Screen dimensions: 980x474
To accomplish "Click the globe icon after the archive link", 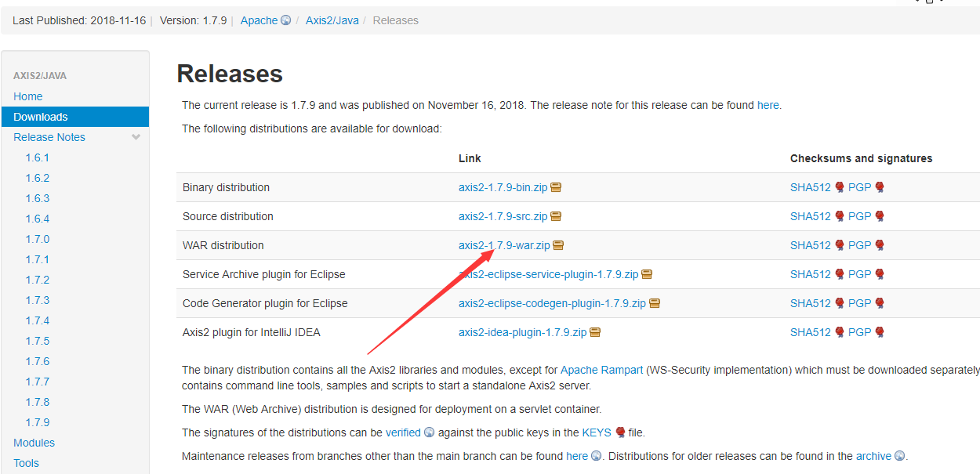I will (900, 456).
